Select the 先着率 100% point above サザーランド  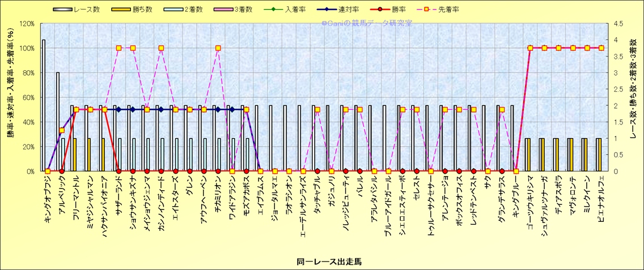coord(118,48)
